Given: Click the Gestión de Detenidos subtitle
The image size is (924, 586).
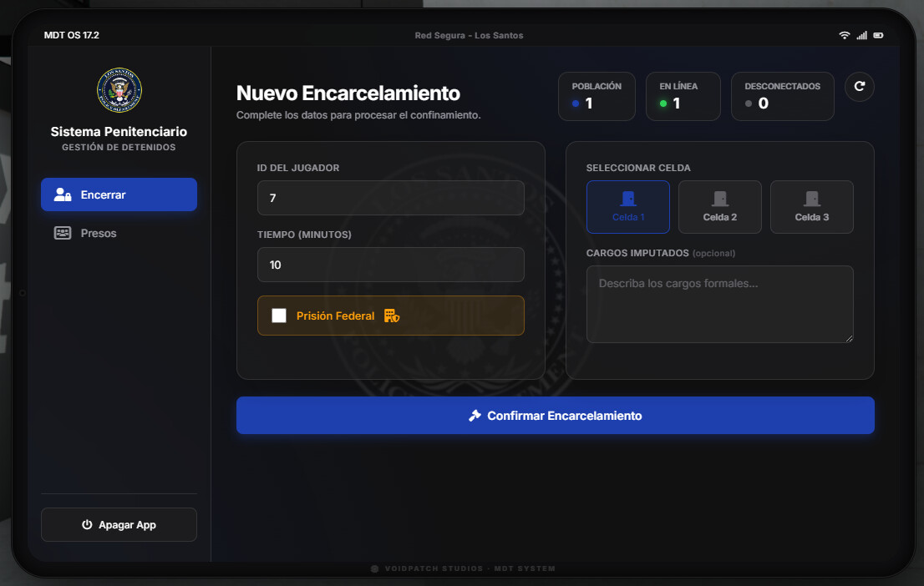Looking at the screenshot, I should pyautogui.click(x=119, y=147).
